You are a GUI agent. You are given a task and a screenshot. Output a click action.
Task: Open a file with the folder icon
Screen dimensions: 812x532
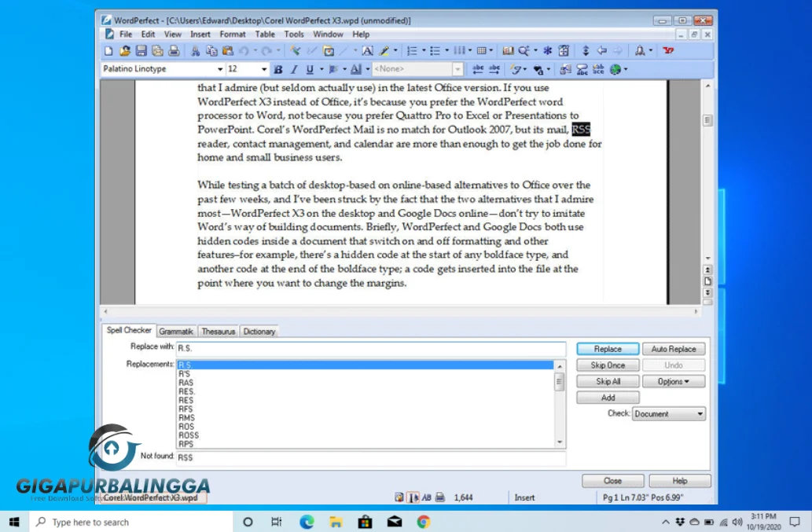124,51
